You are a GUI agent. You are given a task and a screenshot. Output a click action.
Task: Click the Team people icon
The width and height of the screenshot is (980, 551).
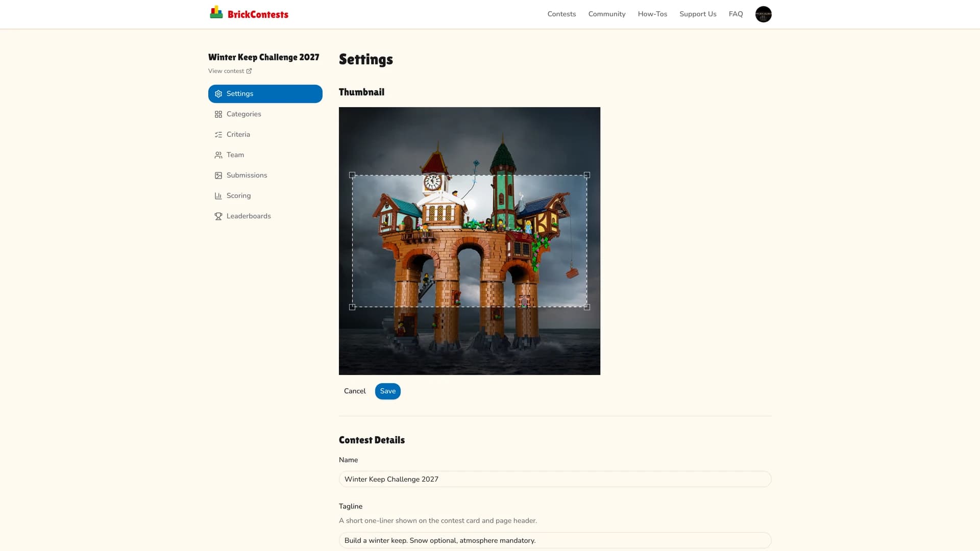[x=218, y=155]
